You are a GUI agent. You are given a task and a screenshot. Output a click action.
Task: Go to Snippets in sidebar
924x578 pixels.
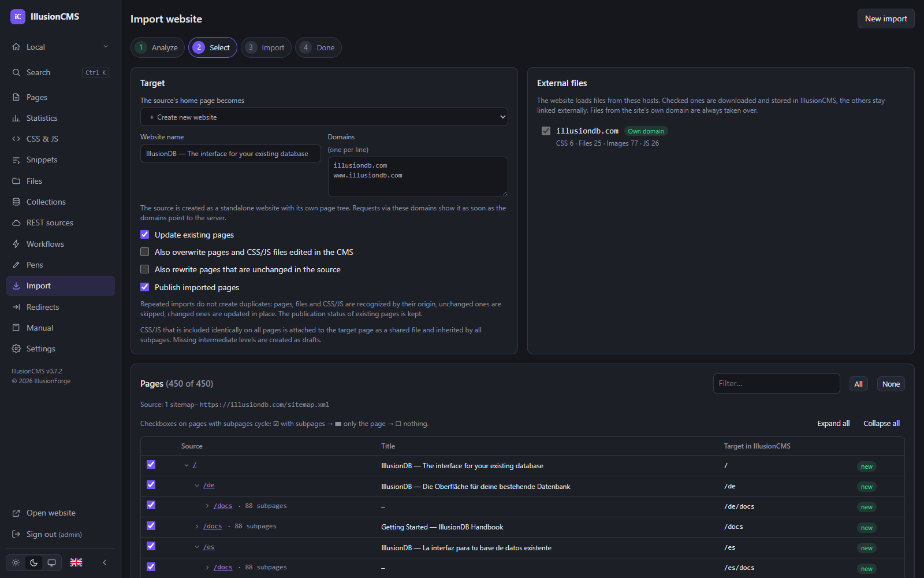click(42, 160)
